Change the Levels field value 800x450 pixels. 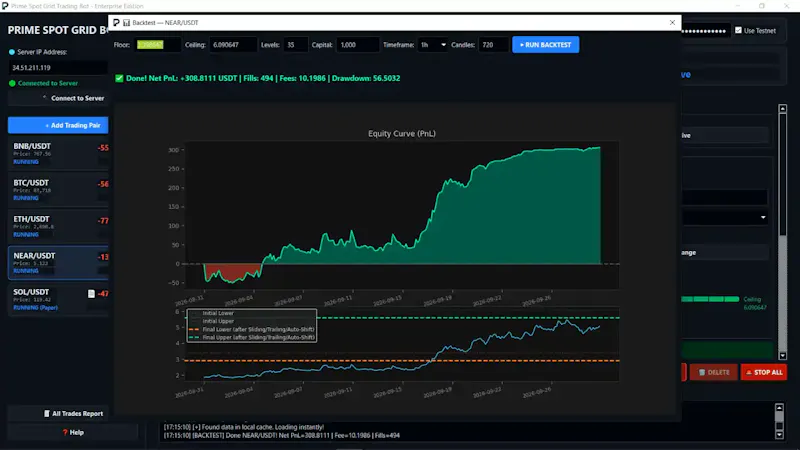point(296,45)
